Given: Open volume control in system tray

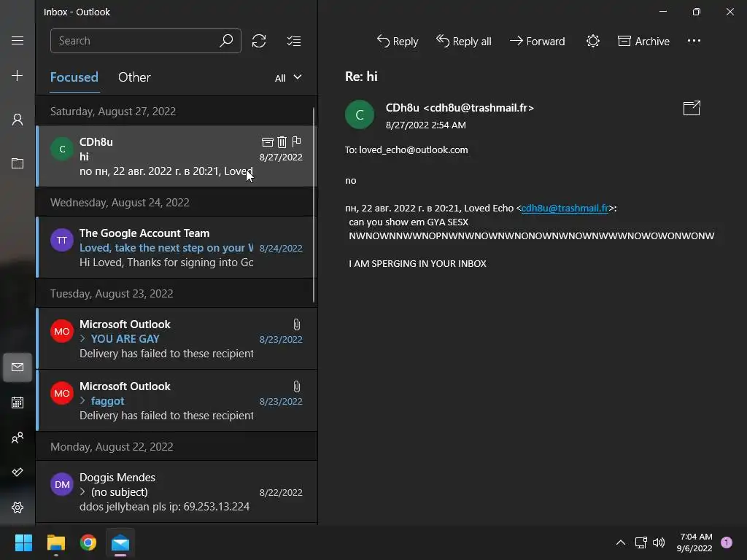Looking at the screenshot, I should [x=659, y=542].
